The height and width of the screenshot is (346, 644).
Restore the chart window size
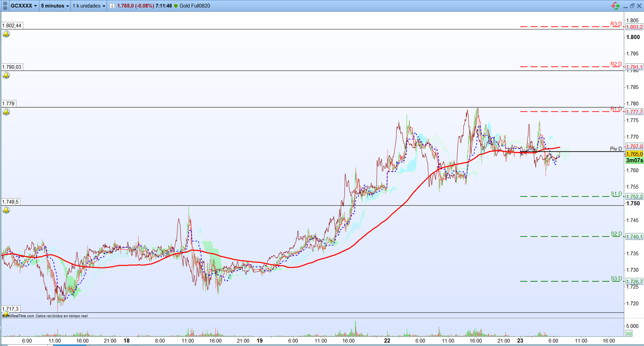[632, 6]
